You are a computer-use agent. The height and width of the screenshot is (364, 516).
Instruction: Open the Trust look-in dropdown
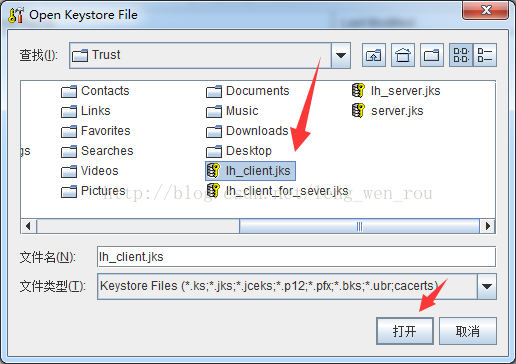tap(341, 55)
